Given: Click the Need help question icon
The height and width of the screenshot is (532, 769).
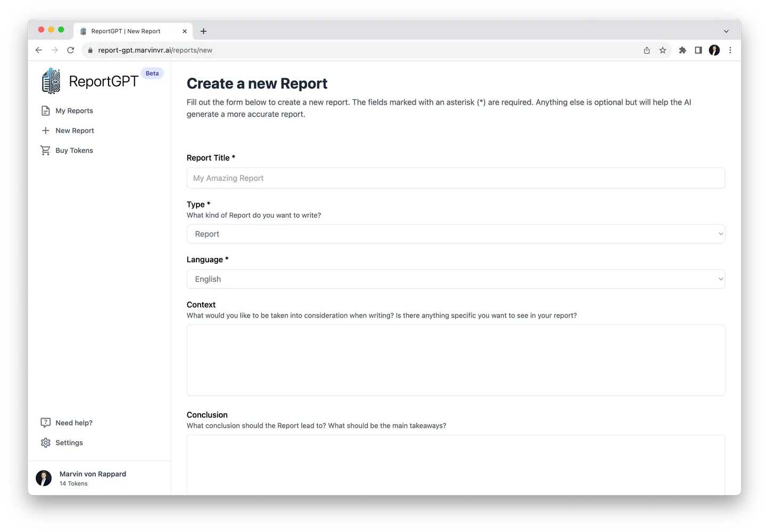Looking at the screenshot, I should point(46,423).
